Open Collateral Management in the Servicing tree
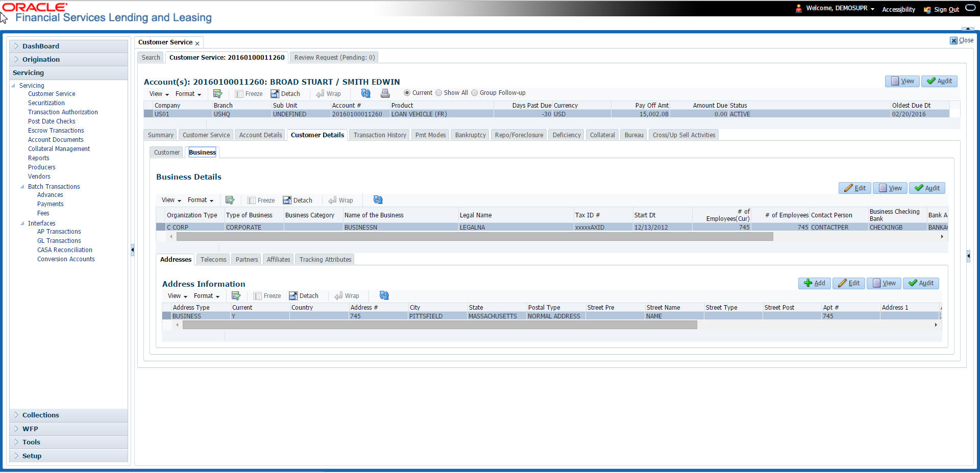This screenshot has height=473, width=980. coord(59,149)
